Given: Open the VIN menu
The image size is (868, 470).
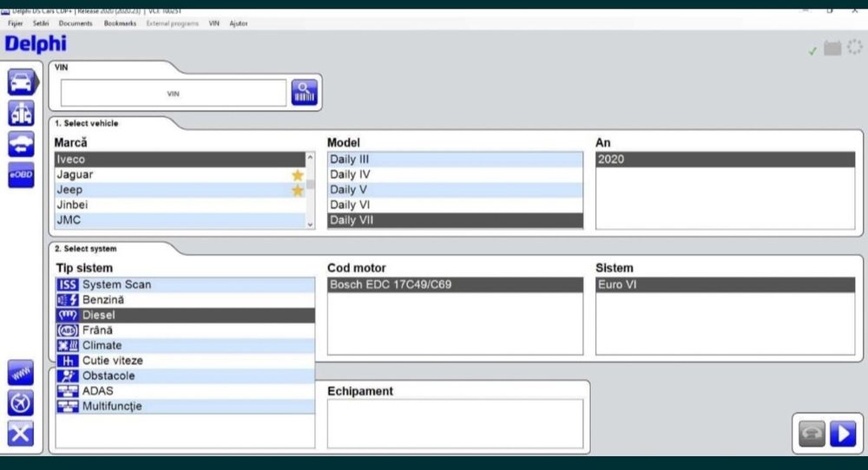Looking at the screenshot, I should 214,23.
